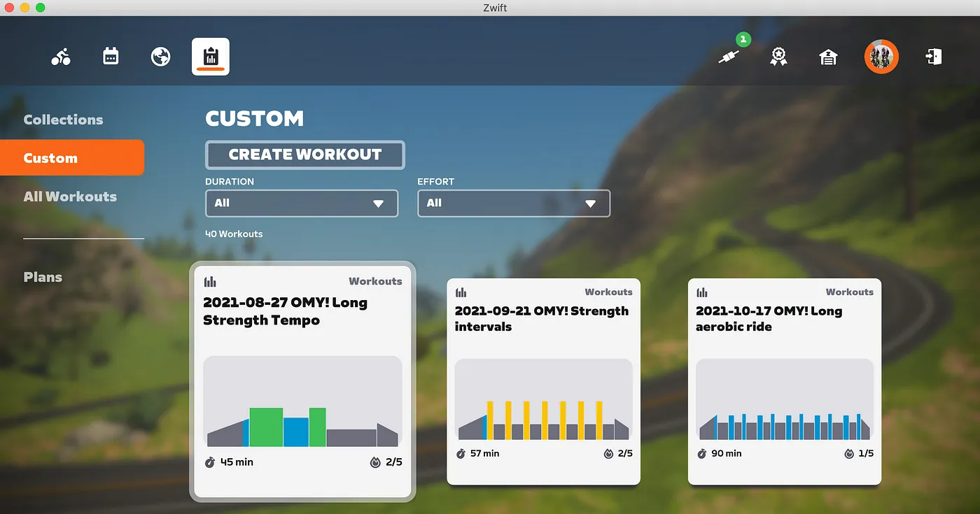Click chart icon on Long aerobic ride card
This screenshot has height=514, width=980.
701,292
